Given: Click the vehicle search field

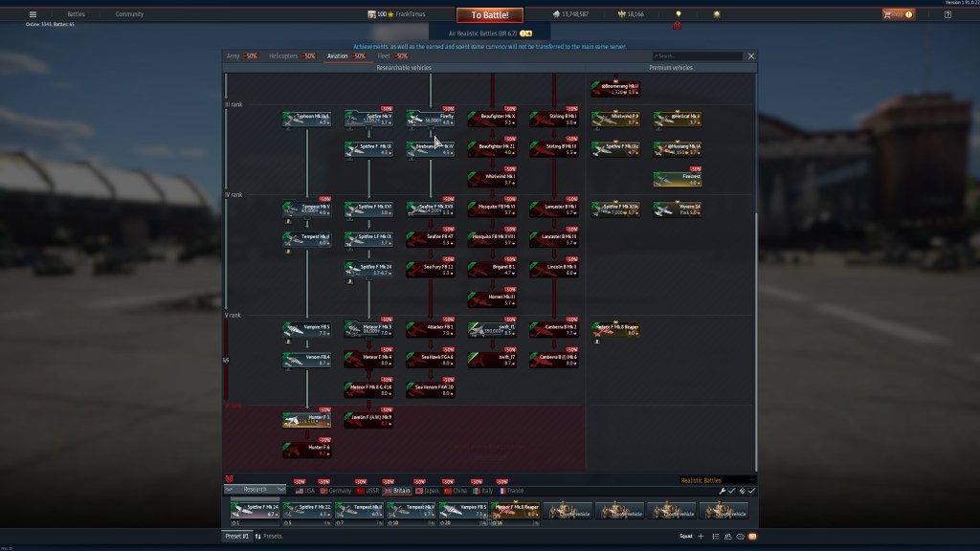Looking at the screenshot, I should (697, 56).
